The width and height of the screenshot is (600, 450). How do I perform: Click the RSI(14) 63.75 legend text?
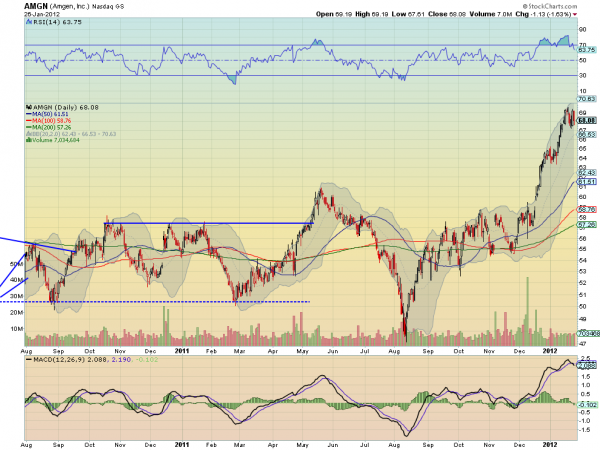(x=57, y=22)
